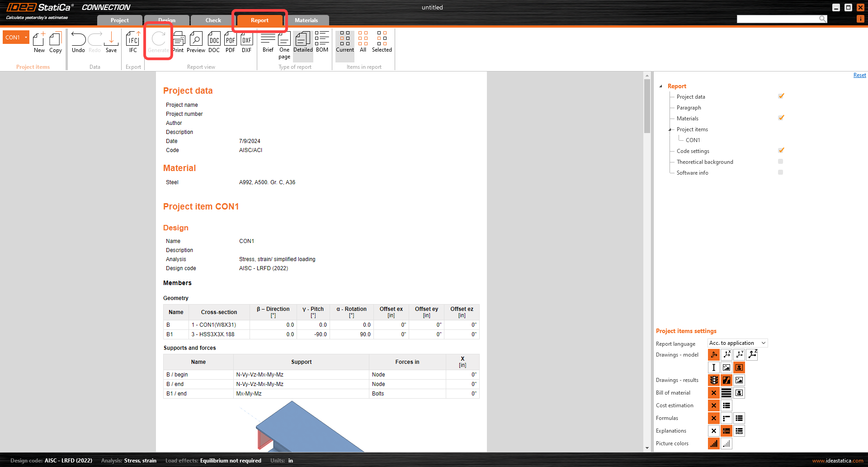Open the CON1 project item dropdown
This screenshot has width=868, height=467.
tap(26, 37)
